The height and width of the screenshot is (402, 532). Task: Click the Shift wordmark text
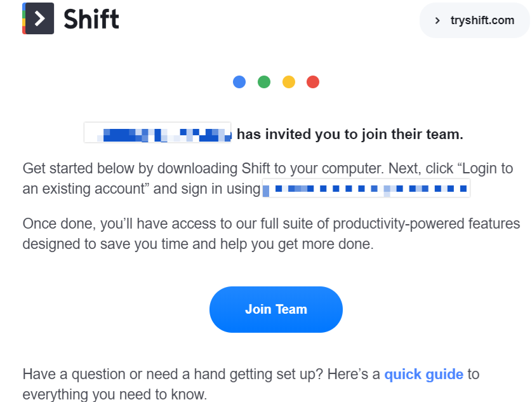pyautogui.click(x=91, y=19)
